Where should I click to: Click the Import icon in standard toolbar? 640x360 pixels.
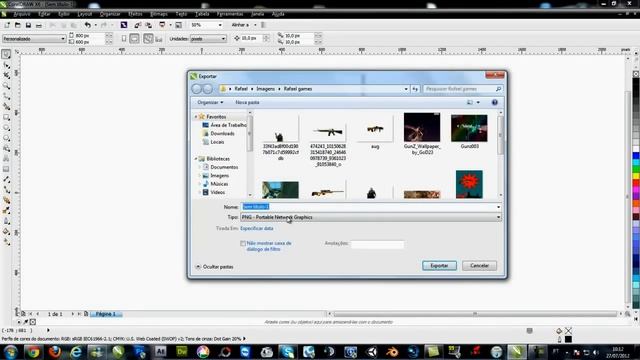coord(138,25)
